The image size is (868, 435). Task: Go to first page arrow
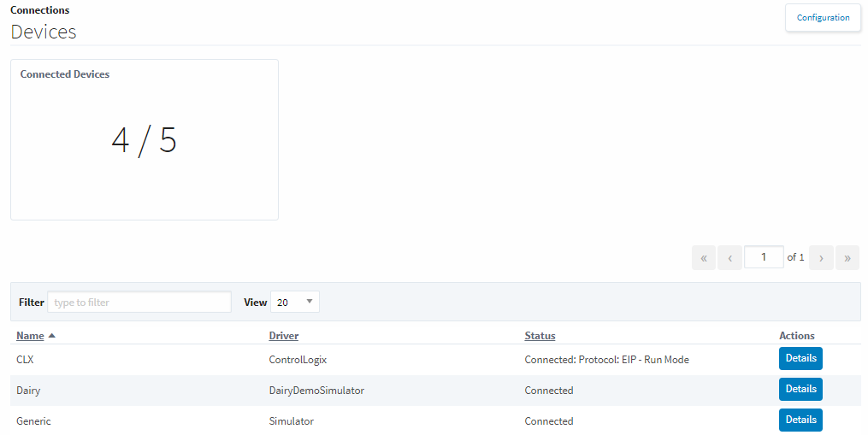coord(704,257)
